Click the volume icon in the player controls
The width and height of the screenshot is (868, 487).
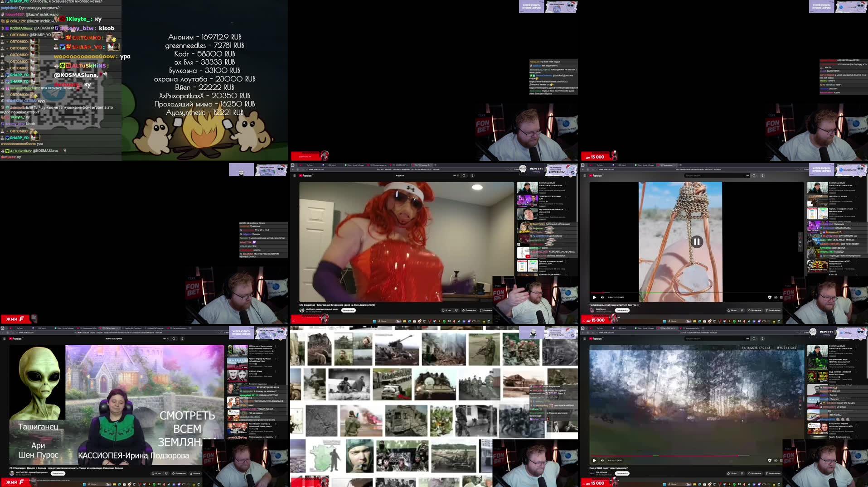coord(602,297)
